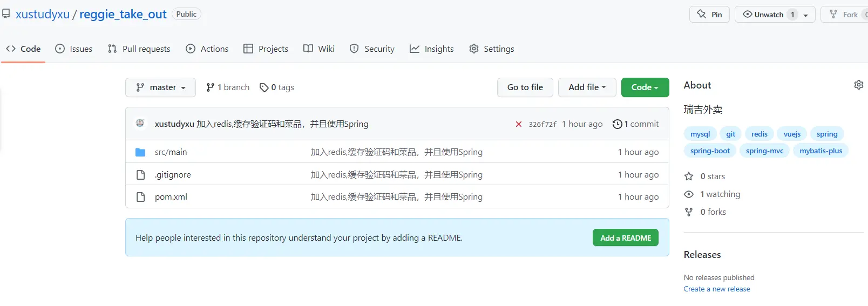Open the Wiki tab
The height and width of the screenshot is (306, 868).
point(319,49)
